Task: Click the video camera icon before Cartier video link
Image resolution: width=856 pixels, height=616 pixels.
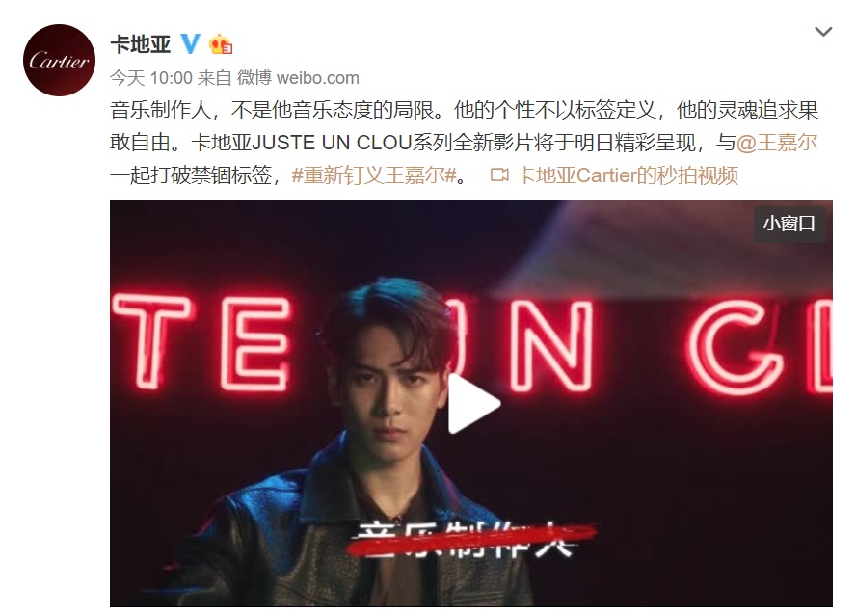Action: [x=499, y=175]
